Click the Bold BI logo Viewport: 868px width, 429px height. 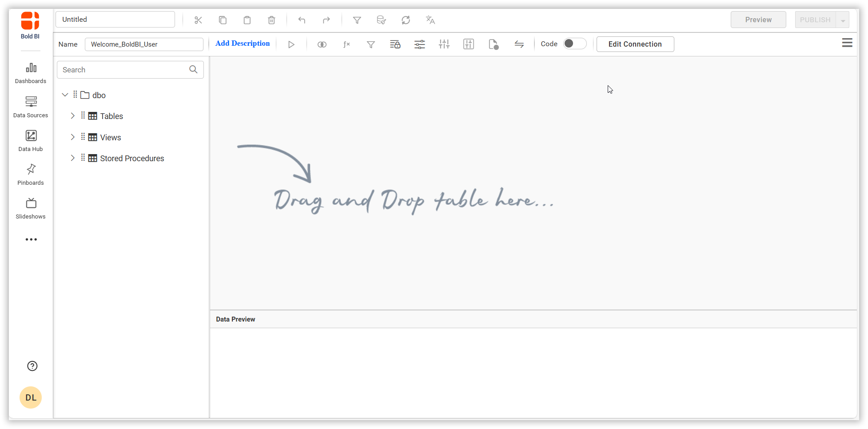pos(30,25)
